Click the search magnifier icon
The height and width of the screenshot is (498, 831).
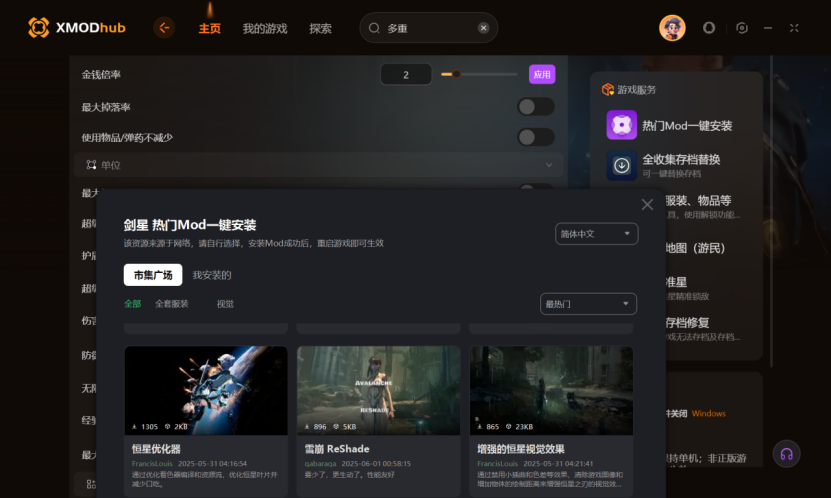click(x=374, y=28)
